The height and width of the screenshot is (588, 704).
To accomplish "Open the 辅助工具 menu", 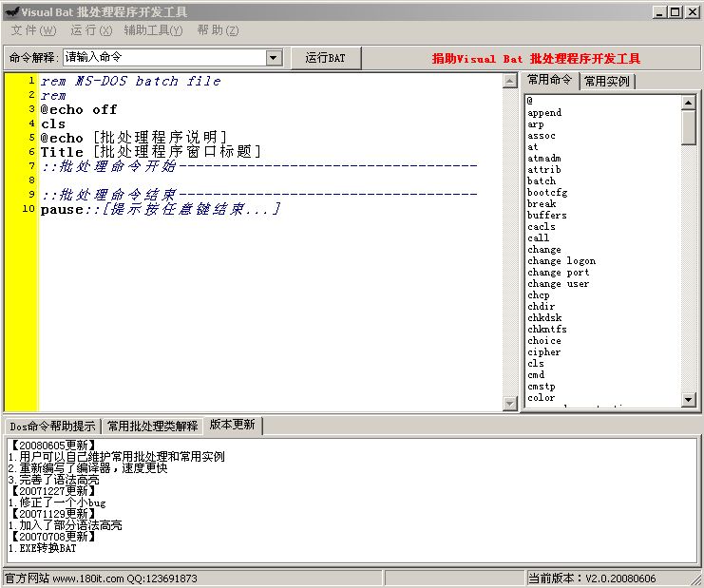I will coord(152,30).
